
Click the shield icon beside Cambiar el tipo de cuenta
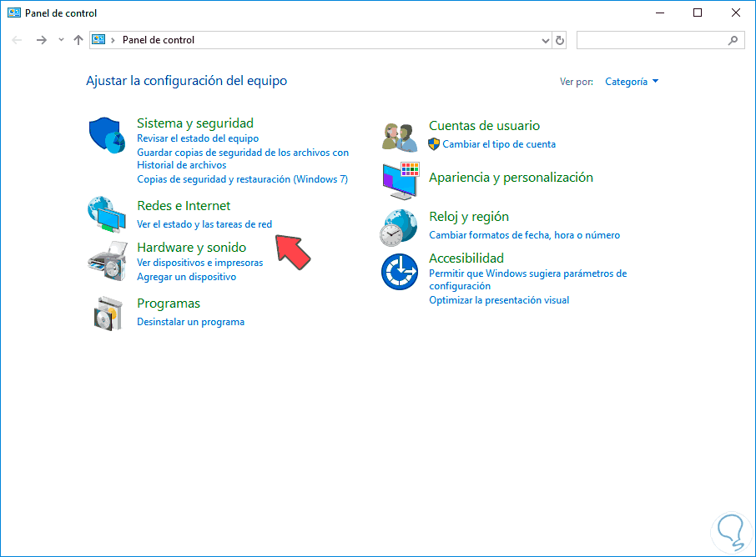(x=434, y=144)
